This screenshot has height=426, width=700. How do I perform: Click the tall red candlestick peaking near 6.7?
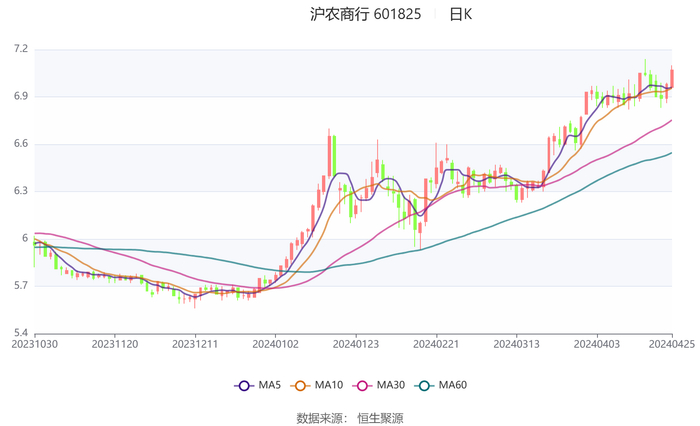329,156
